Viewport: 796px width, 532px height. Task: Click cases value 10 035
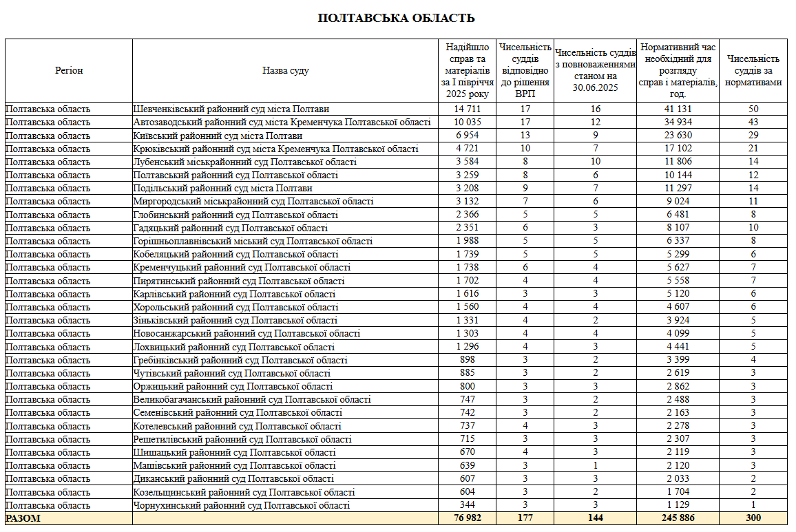pyautogui.click(x=467, y=123)
